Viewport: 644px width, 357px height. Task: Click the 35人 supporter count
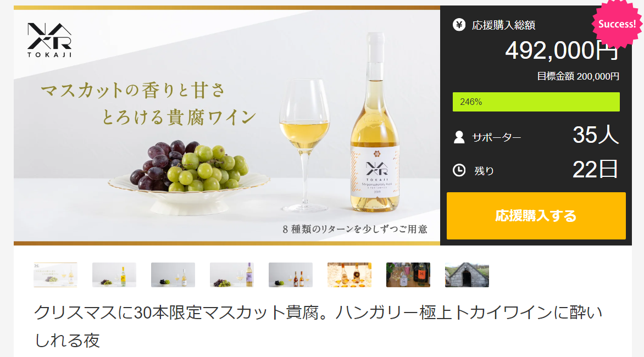pyautogui.click(x=596, y=135)
